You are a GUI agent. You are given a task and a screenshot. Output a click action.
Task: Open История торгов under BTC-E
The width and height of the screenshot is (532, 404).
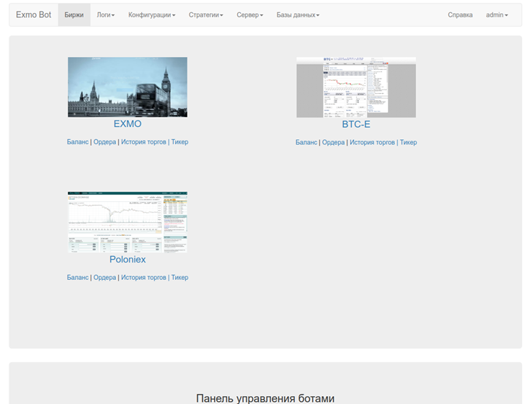pyautogui.click(x=372, y=142)
